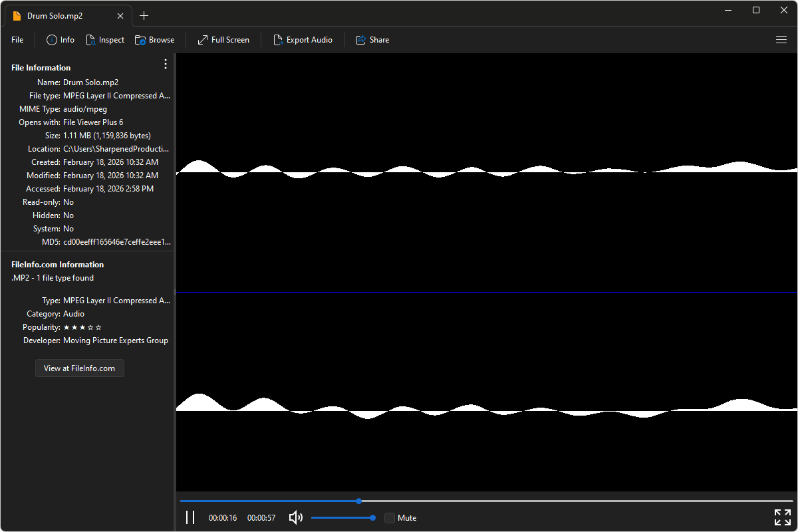Enable the Mute checkbox

click(390, 518)
